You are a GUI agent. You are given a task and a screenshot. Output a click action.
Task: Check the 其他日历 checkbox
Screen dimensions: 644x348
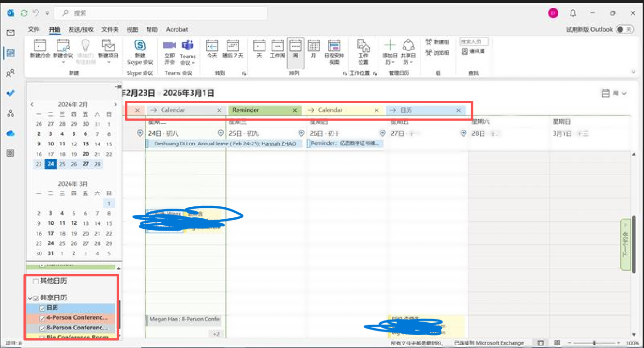pos(36,281)
